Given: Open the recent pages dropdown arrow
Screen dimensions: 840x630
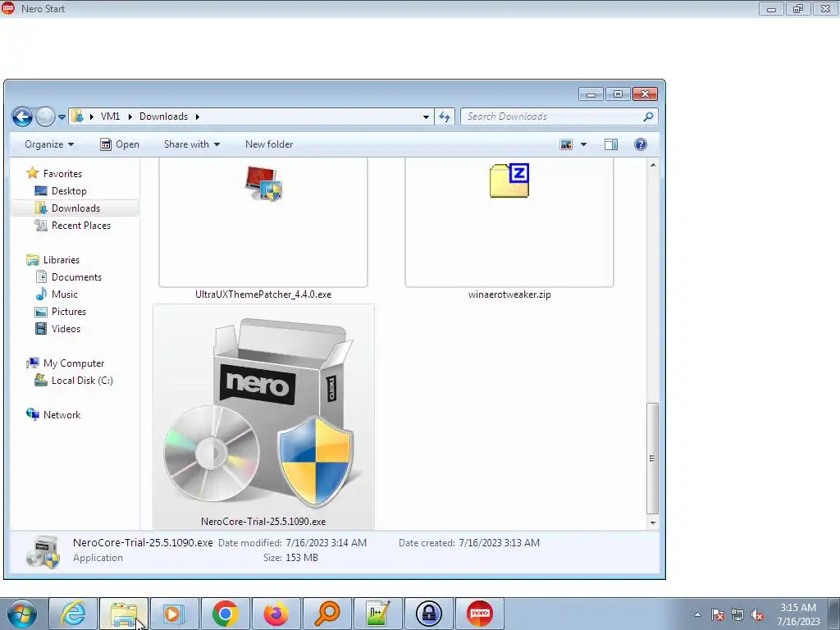Looking at the screenshot, I should 62,116.
